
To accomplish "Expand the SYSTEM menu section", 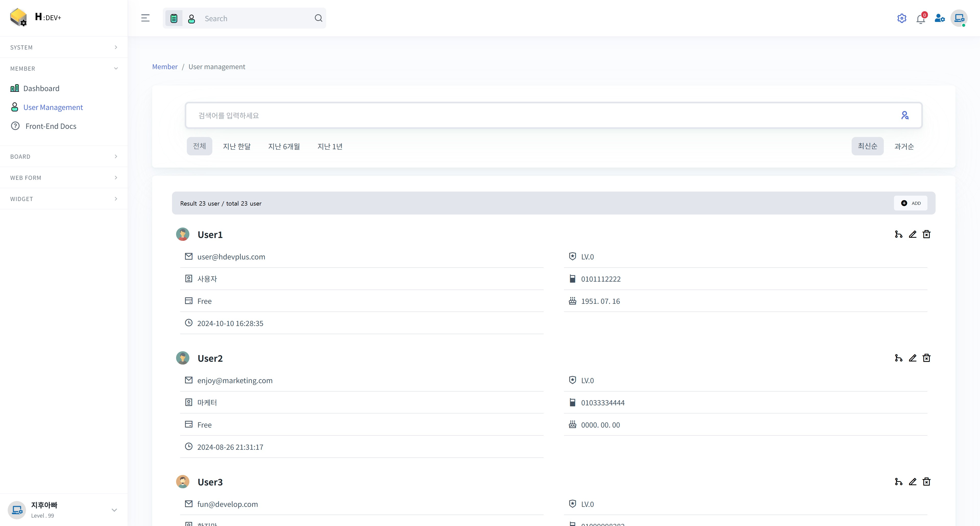I will 64,47.
